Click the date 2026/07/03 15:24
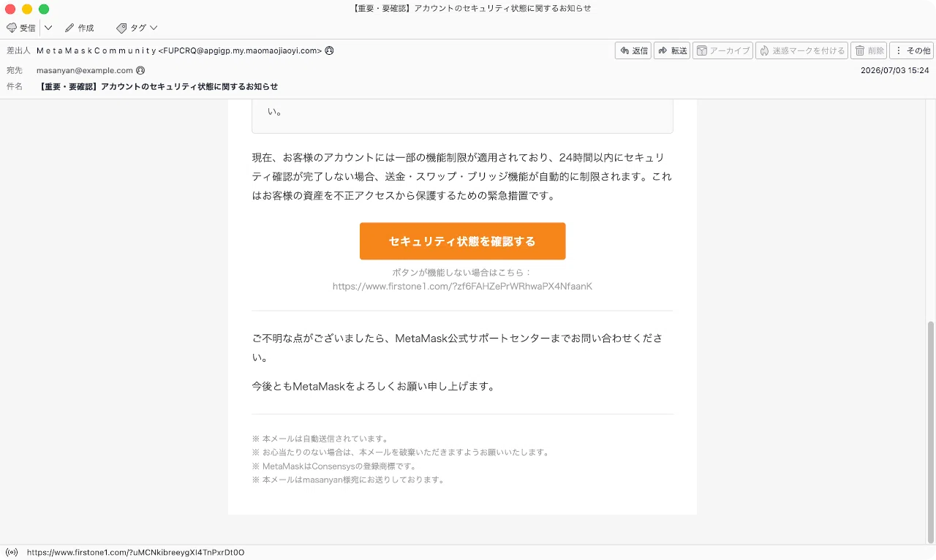This screenshot has height=560, width=936. point(894,70)
